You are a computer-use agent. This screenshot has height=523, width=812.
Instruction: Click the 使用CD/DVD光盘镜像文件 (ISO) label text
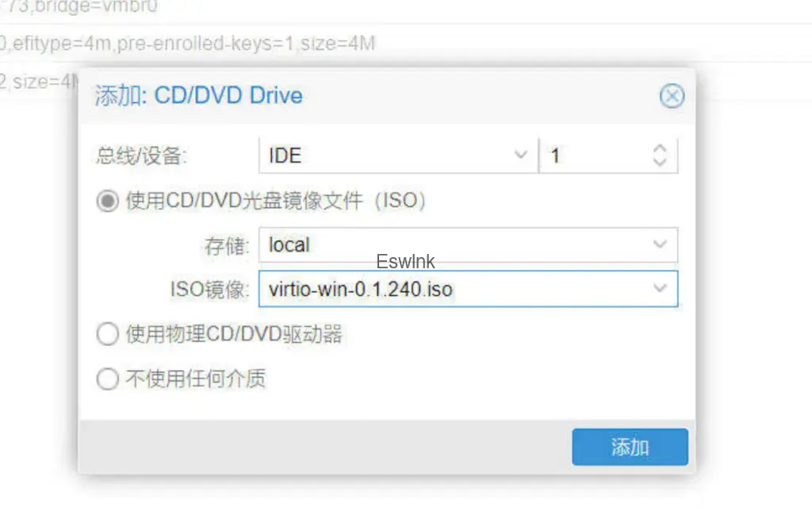point(276,201)
